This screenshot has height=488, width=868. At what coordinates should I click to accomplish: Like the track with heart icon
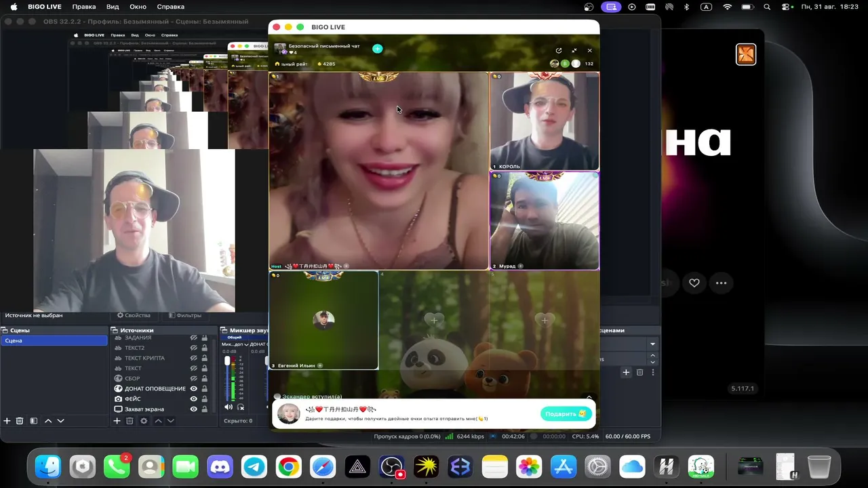pos(694,283)
